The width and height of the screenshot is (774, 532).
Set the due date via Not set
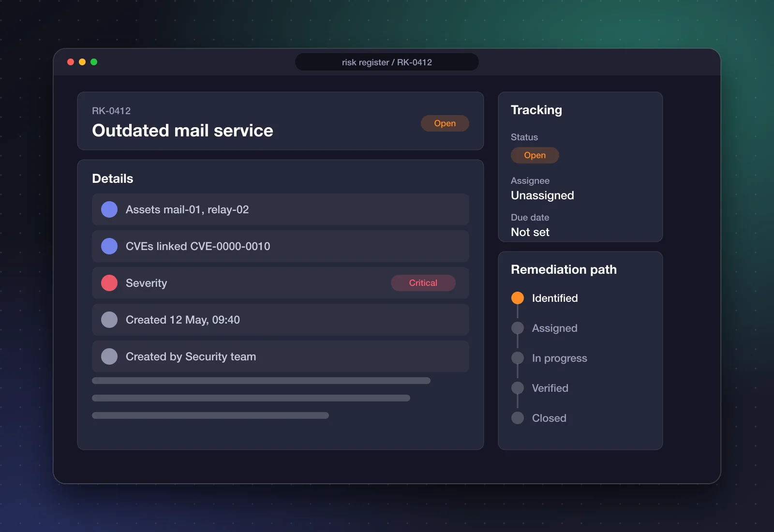click(x=530, y=232)
